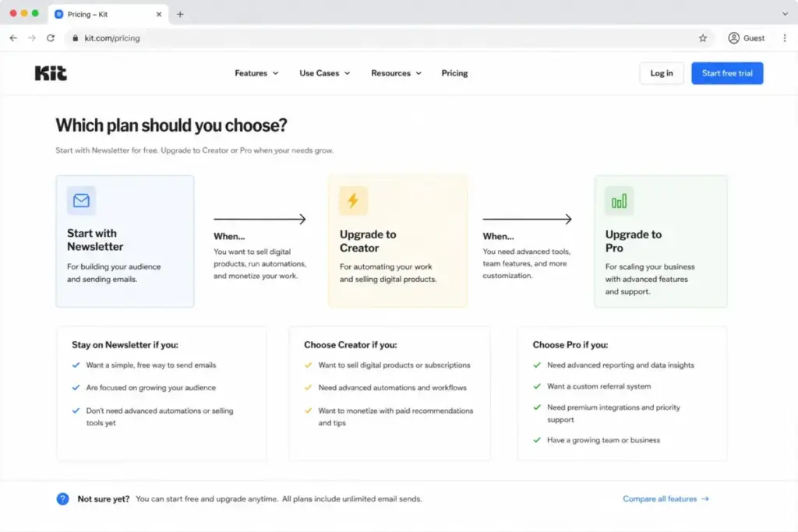Click 'Choose Pro if you:' heading

(x=570, y=345)
